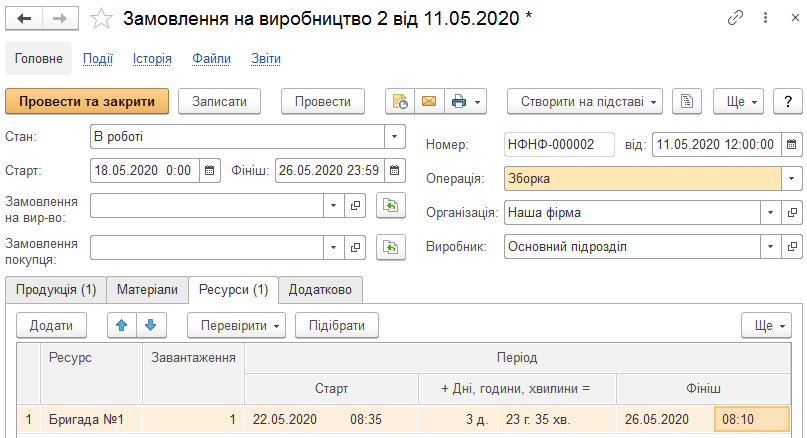Move resource row down with blue arrow
This screenshot has height=438, width=807.
151,325
